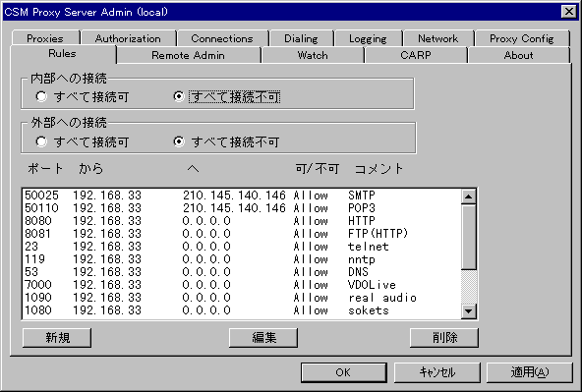Image resolution: width=582 pixels, height=392 pixels.
Task: Select the port 119 nntp rule
Action: pos(241,259)
